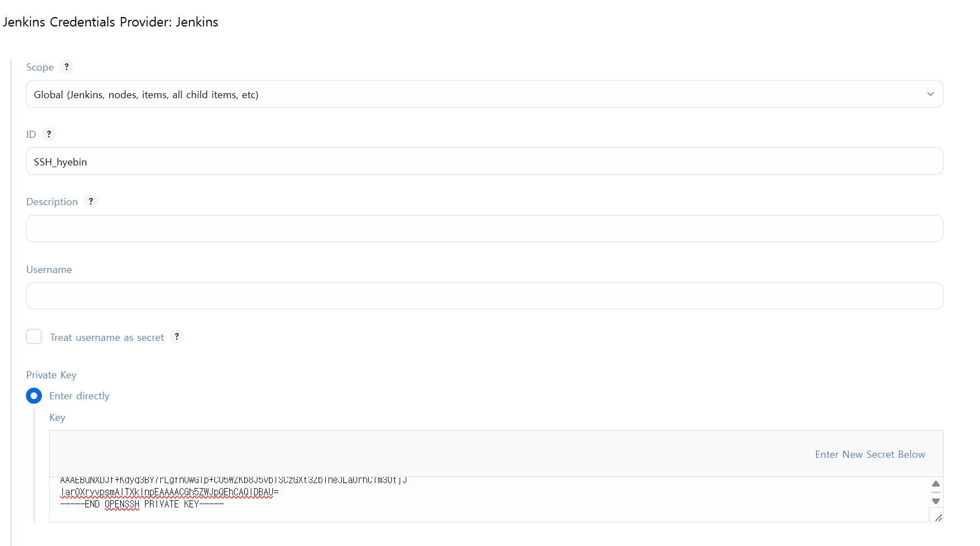
Task: Show help for Treat username as secret
Action: coord(177,336)
